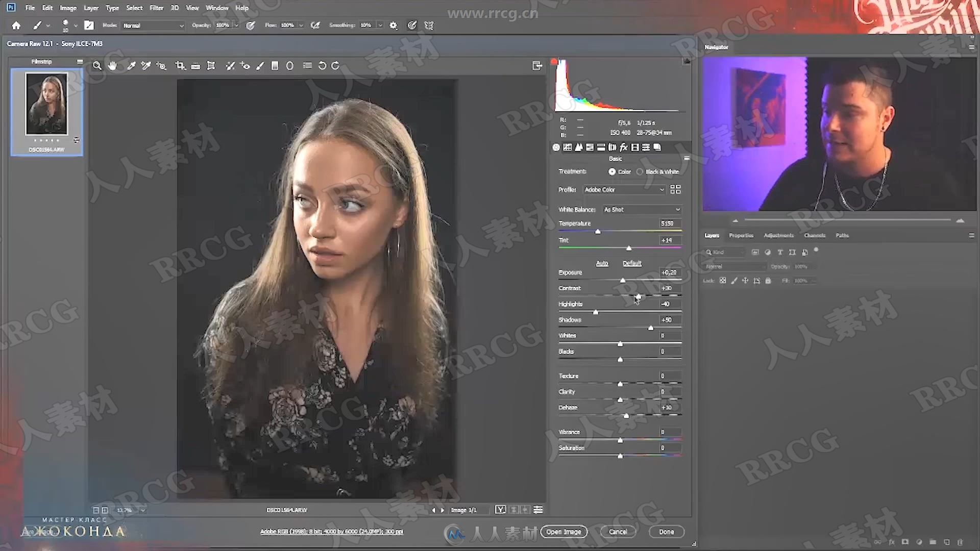Open the Profile dropdown Adobe Color
Image resolution: width=980 pixels, height=551 pixels.
coord(624,189)
